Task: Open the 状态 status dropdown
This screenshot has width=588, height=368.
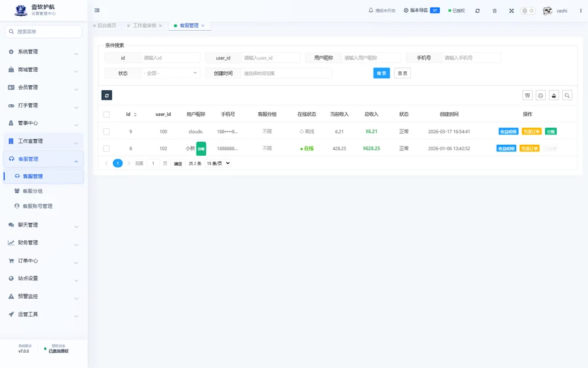Action: (x=171, y=73)
